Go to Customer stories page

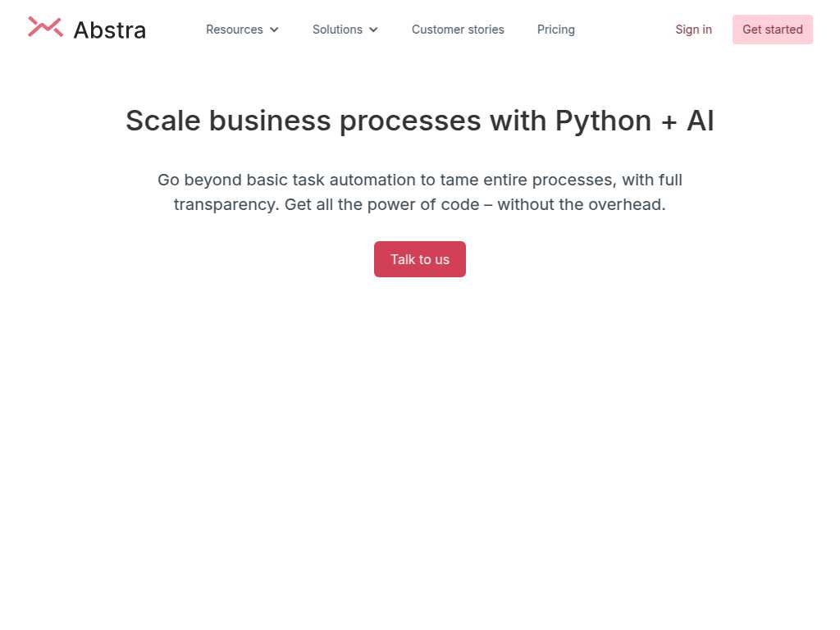click(458, 30)
